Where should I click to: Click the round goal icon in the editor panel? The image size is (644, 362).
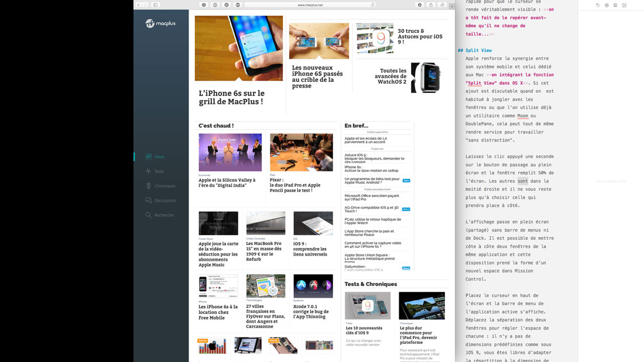(607, 5)
